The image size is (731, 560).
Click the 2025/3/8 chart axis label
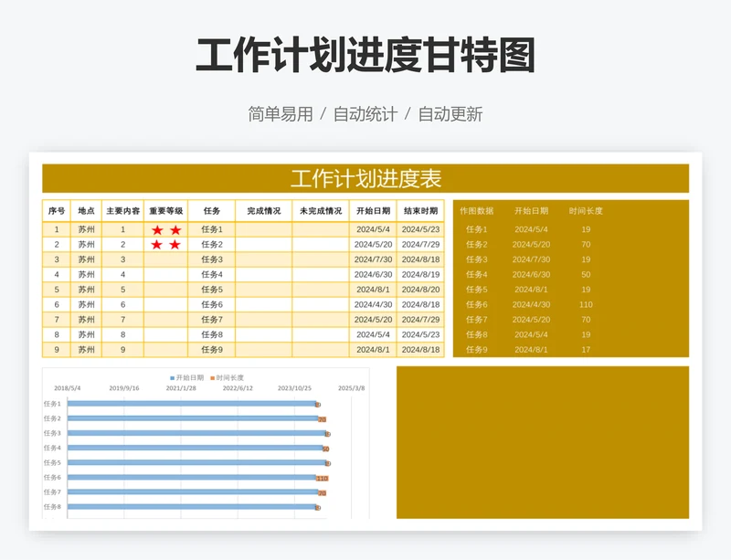[352, 388]
